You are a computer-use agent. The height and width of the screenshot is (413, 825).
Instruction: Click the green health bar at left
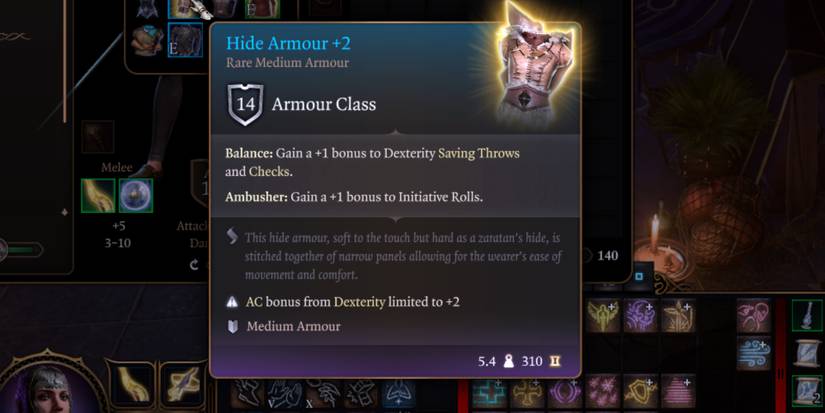[23, 249]
